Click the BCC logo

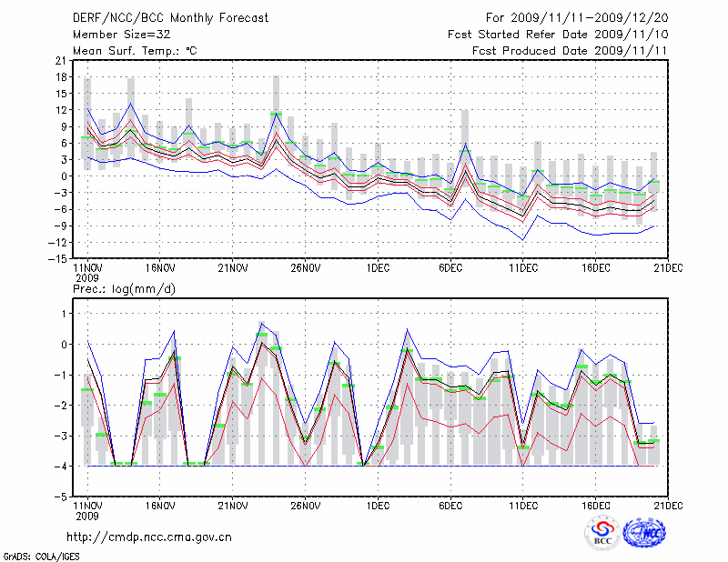click(602, 534)
